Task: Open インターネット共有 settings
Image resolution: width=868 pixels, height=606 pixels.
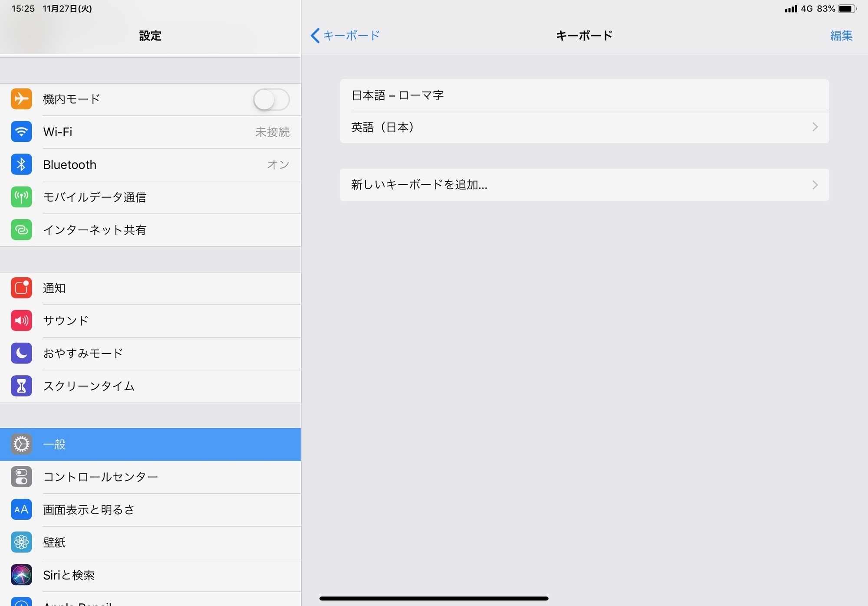Action: pos(151,230)
